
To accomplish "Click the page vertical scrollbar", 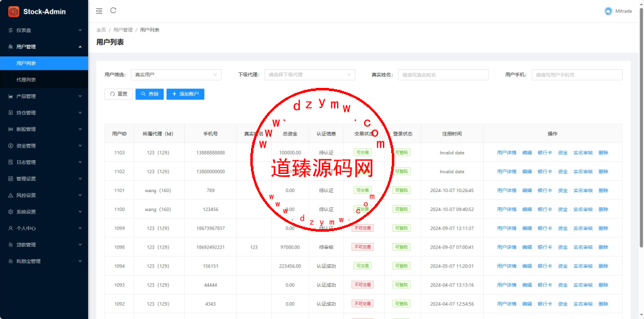I will (641, 127).
